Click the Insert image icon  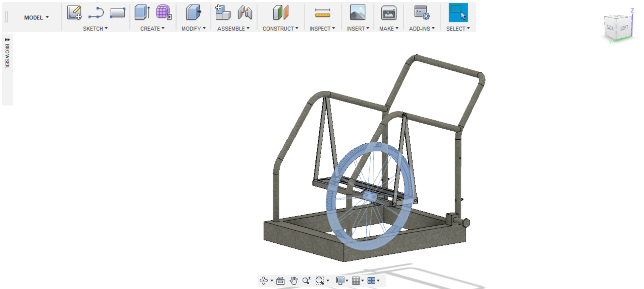(x=358, y=12)
